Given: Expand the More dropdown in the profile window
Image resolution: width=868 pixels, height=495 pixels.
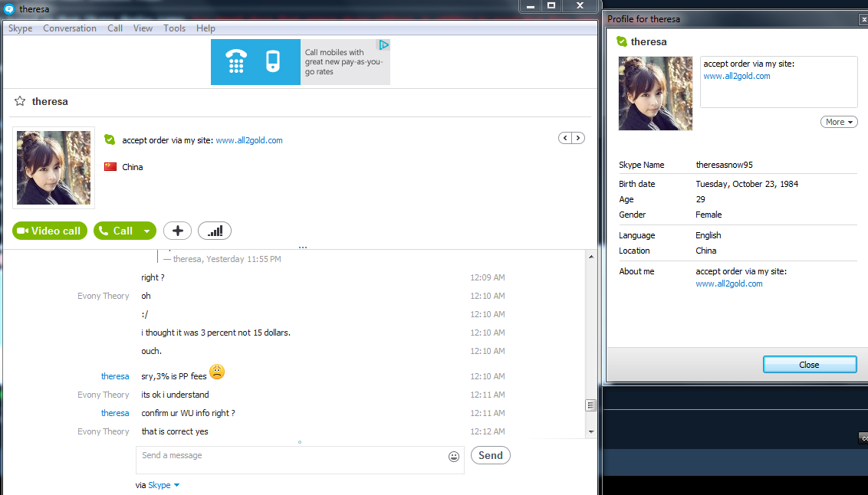Looking at the screenshot, I should [839, 122].
